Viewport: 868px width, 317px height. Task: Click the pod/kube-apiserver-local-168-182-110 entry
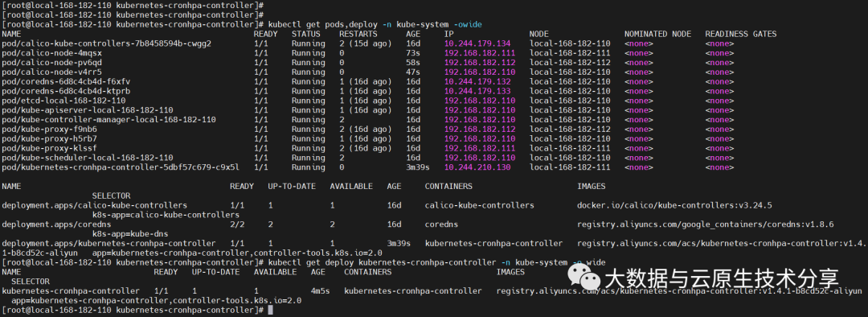coord(88,109)
